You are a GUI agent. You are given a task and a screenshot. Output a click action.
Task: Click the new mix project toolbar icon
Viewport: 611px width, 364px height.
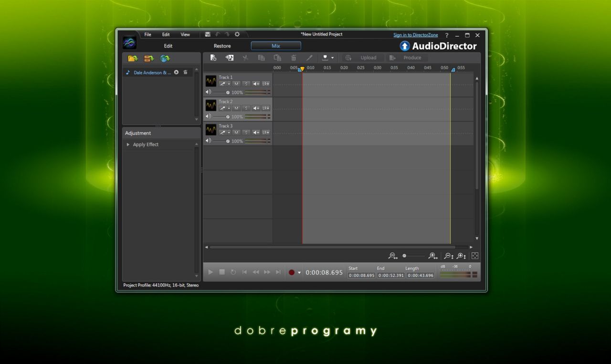[213, 58]
